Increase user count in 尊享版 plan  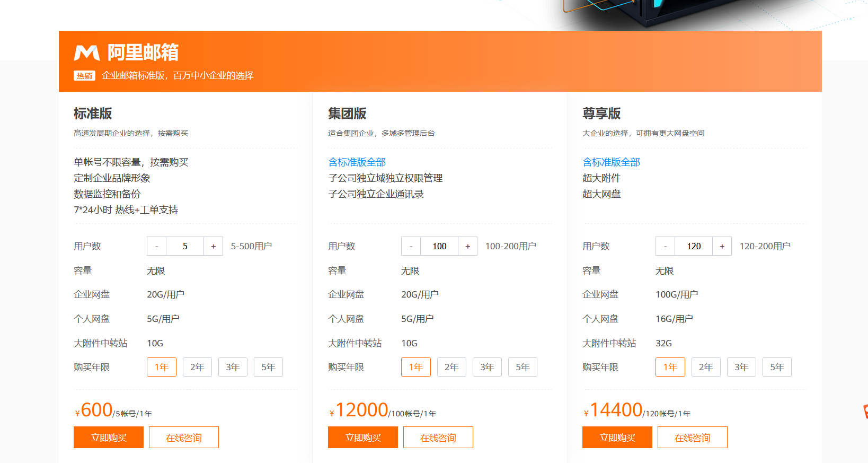tap(722, 246)
